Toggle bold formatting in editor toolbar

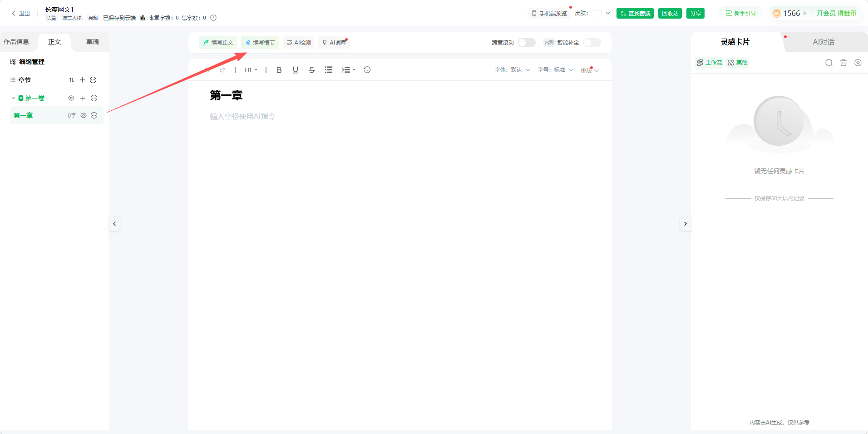(279, 70)
